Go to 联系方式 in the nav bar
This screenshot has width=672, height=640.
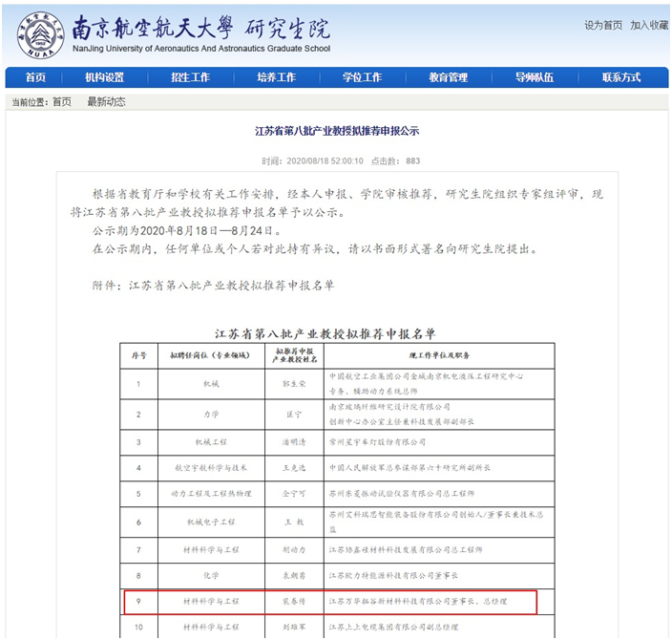[x=621, y=77]
